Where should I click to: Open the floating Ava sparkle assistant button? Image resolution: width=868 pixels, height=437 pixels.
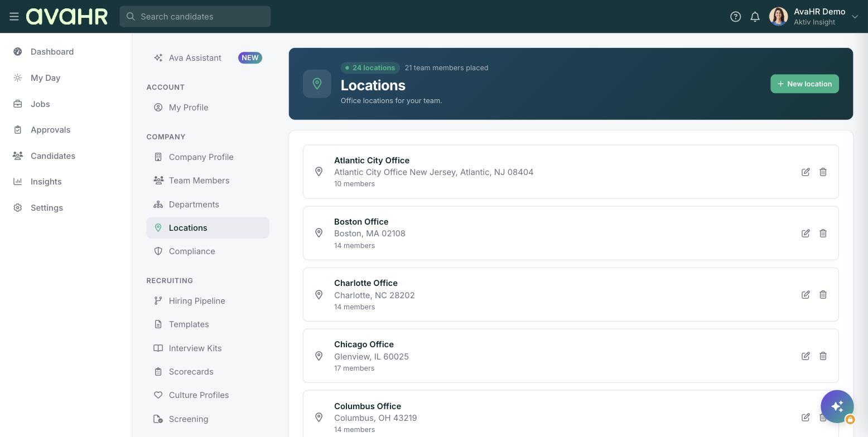[837, 406]
